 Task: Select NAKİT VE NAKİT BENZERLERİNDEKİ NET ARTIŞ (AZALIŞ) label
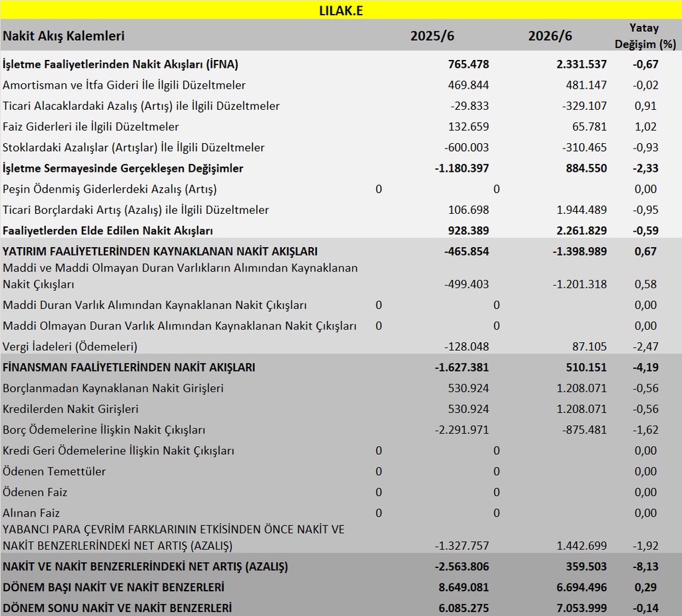(x=145, y=567)
